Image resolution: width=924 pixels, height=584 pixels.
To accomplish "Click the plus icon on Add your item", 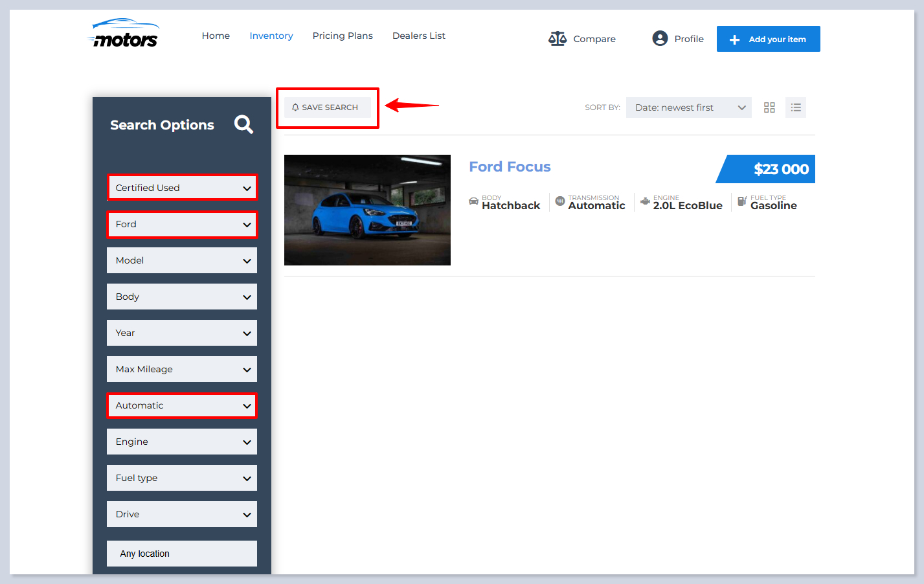I will click(x=734, y=39).
